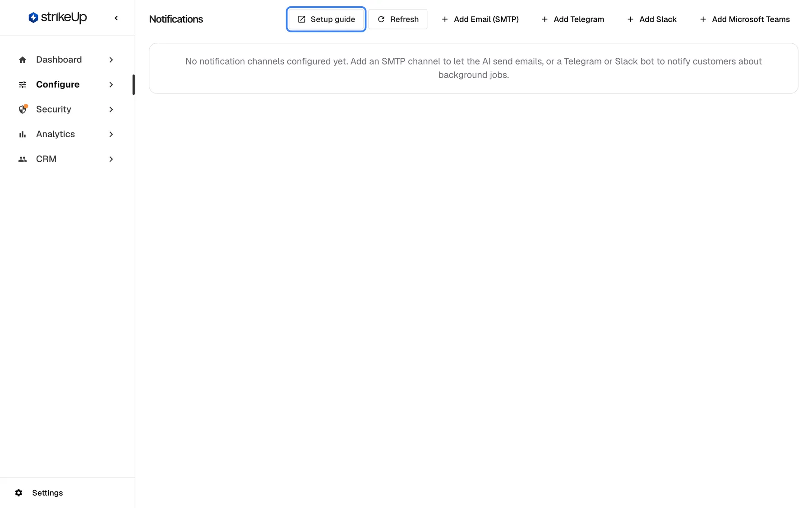Viewport: 812px width, 508px height.
Task: Open the Dashboard menu item
Action: pos(66,60)
